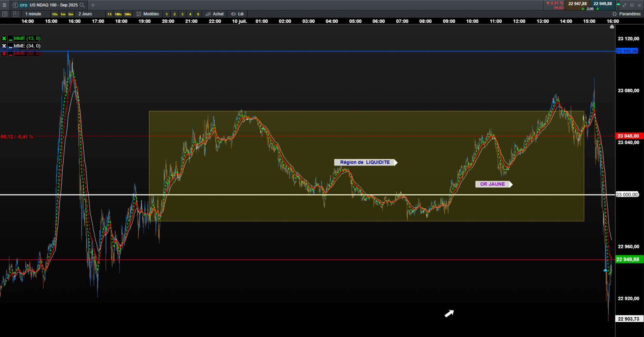The height and width of the screenshot is (337, 644).
Task: Click the 10 juil. date on time axis
Action: (x=239, y=21)
